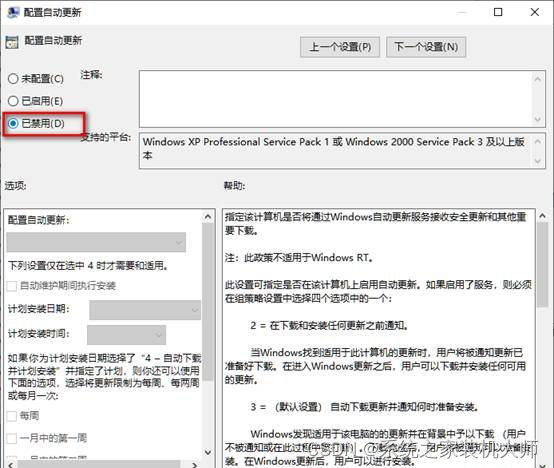Click options panel horizontal scroll right arrow
Screen dimensions: 554x468
(x=195, y=464)
